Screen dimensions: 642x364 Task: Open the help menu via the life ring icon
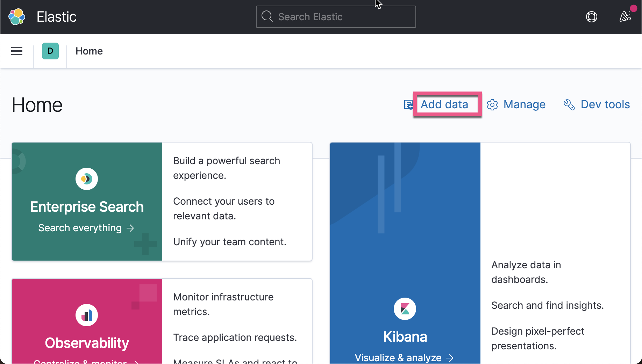[591, 16]
